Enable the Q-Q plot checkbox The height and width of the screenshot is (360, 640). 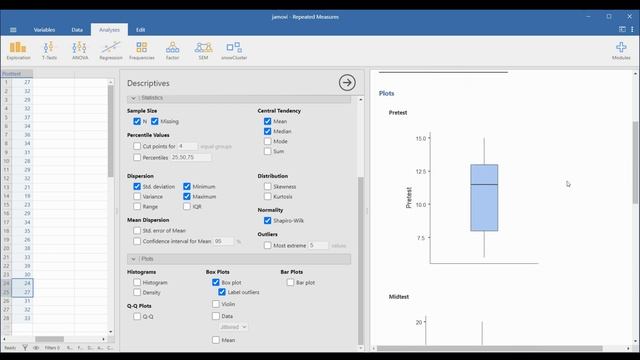pos(137,316)
